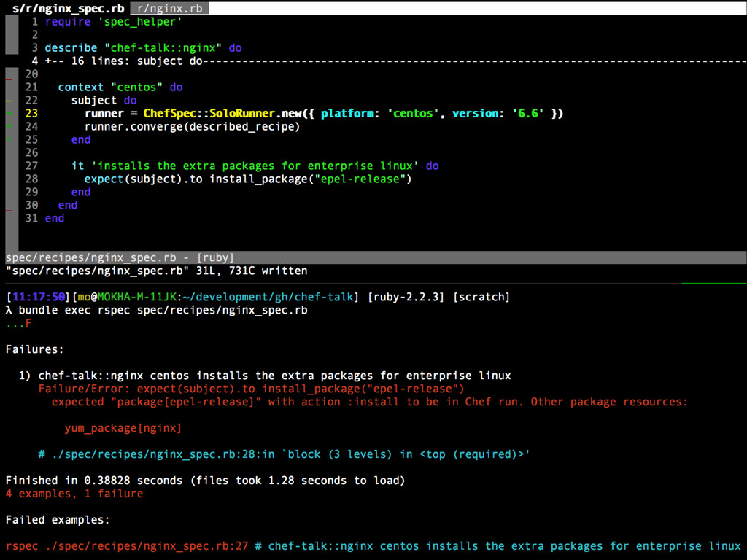
Task: Click the 'bundle exec rspec' command line
Action: point(157,311)
